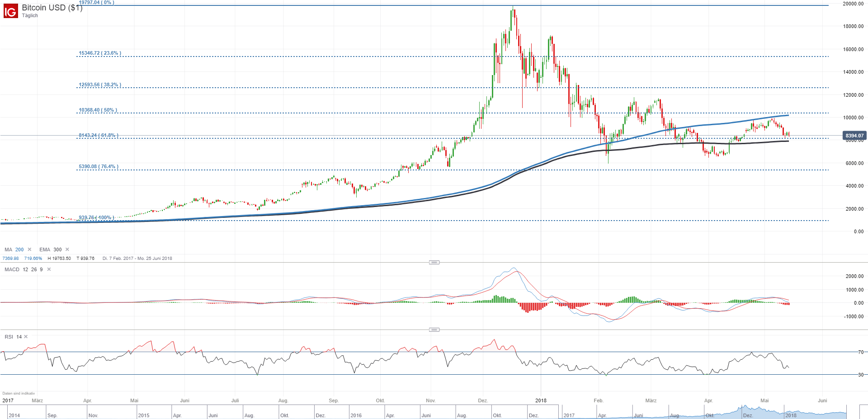Click the Dez. label on the main time axis
Viewport: 868px width, 419px height.
click(483, 400)
